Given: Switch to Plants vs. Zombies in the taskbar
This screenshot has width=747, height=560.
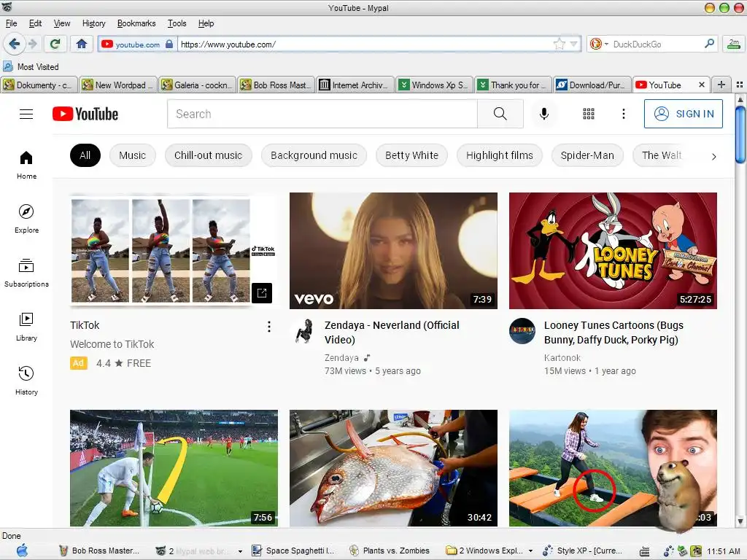Looking at the screenshot, I should (x=390, y=551).
